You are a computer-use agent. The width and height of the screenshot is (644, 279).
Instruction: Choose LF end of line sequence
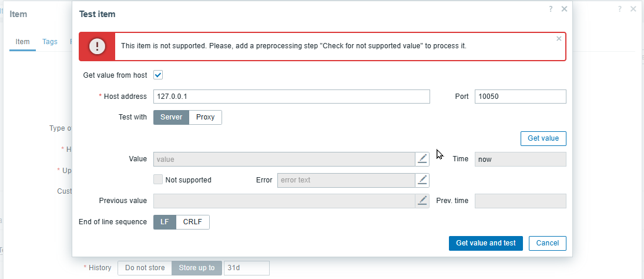pos(165,222)
